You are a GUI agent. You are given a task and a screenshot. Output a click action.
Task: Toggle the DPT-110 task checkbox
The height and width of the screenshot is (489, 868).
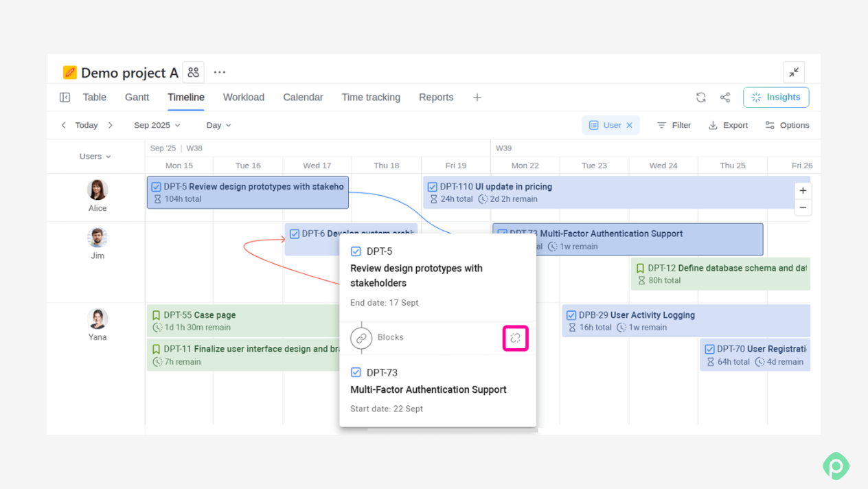click(x=432, y=187)
